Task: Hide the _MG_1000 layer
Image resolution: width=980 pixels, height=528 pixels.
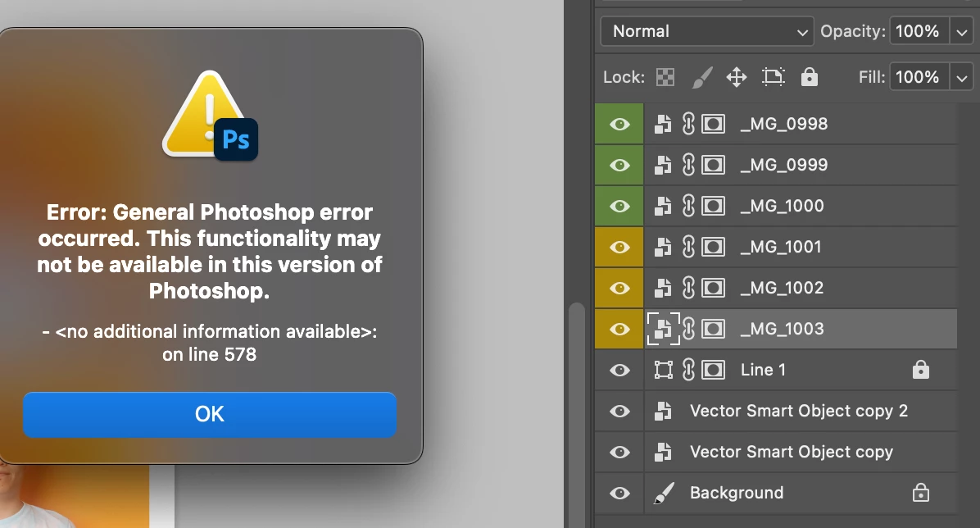Action: click(619, 206)
